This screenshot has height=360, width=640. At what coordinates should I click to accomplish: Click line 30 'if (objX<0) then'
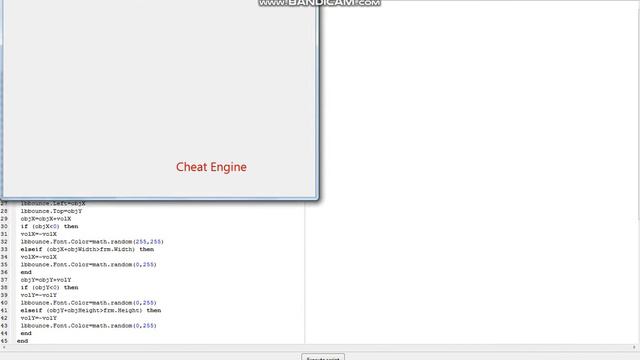click(49, 226)
